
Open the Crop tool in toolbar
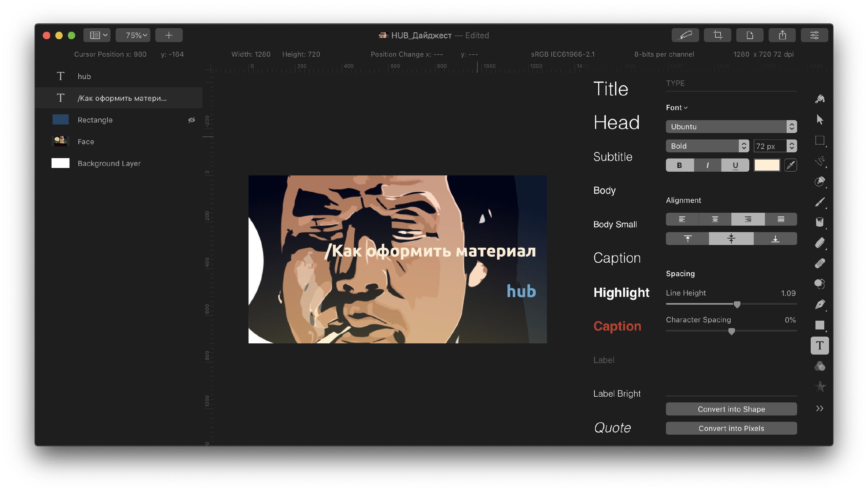717,35
